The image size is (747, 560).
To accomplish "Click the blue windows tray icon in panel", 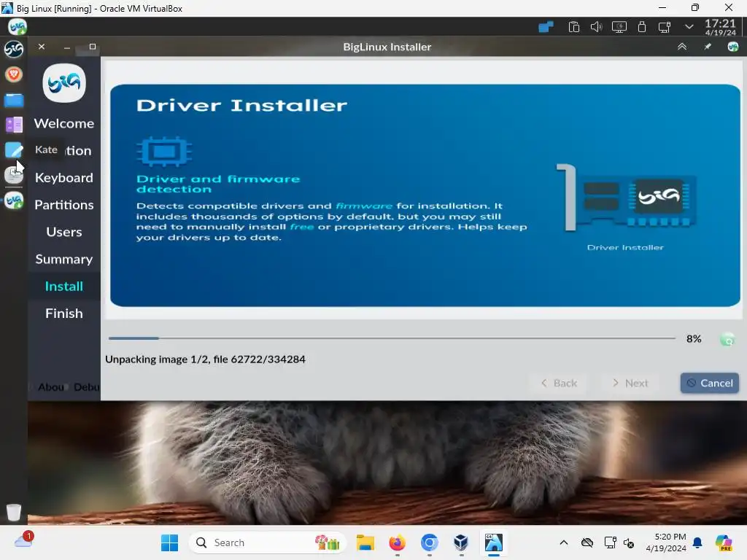I will (546, 27).
